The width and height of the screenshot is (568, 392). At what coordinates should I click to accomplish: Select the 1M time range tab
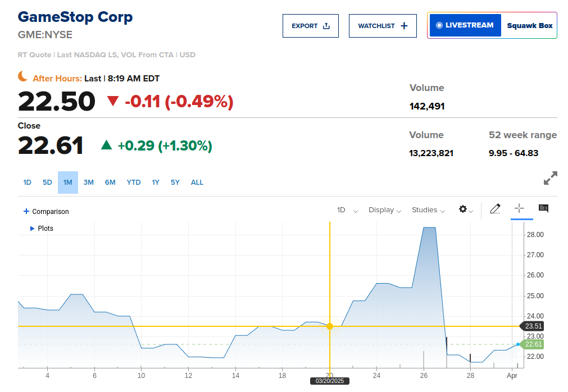[x=68, y=183]
